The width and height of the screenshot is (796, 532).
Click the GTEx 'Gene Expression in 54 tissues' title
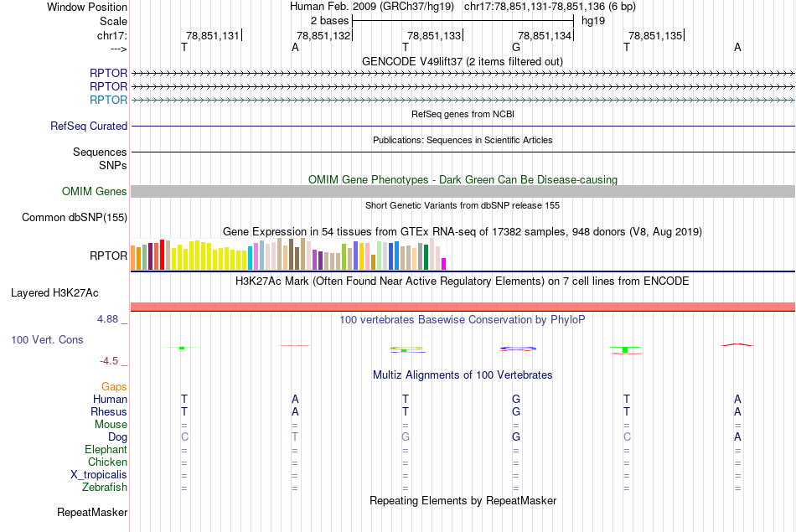[x=463, y=231]
